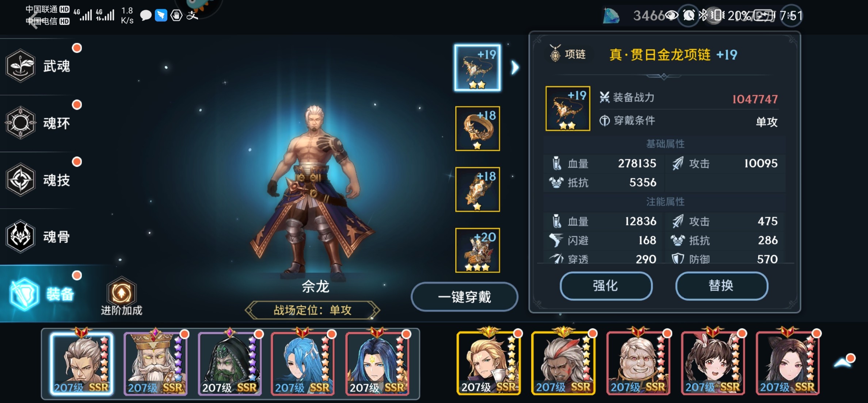
Task: Select the +20 three-star equipment slot
Action: point(477,250)
